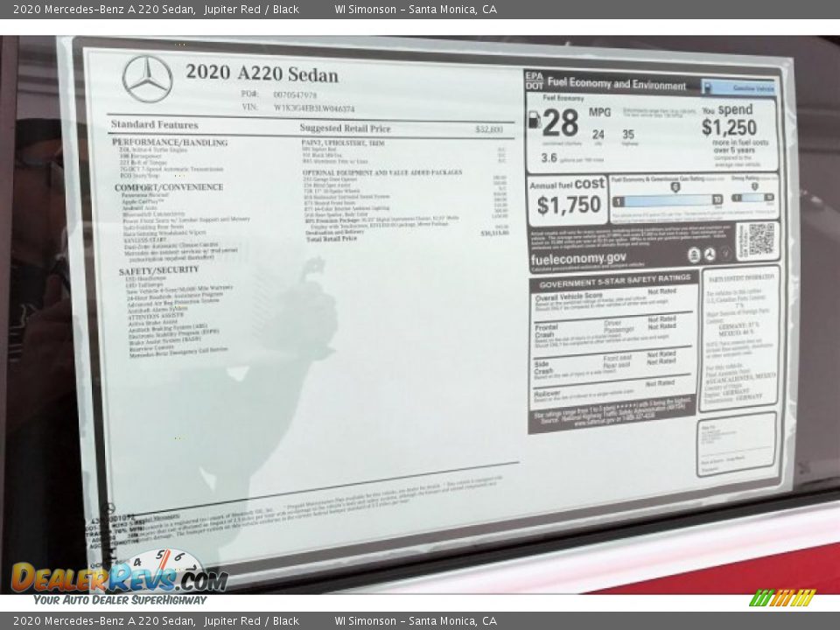Click the smartphone icon next to the QR code
840x630 pixels.
tap(694, 252)
